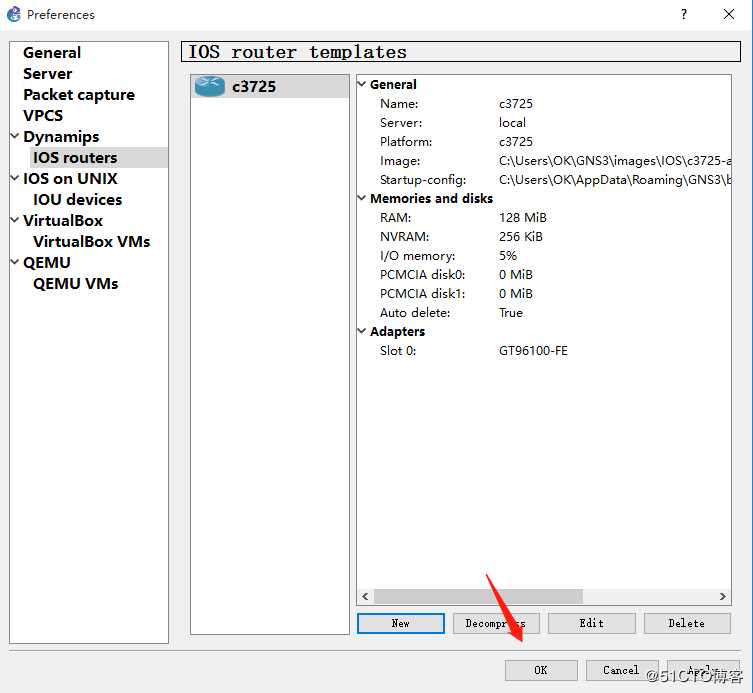Click the help question mark button
Viewport: 753px width, 693px height.
[x=684, y=14]
